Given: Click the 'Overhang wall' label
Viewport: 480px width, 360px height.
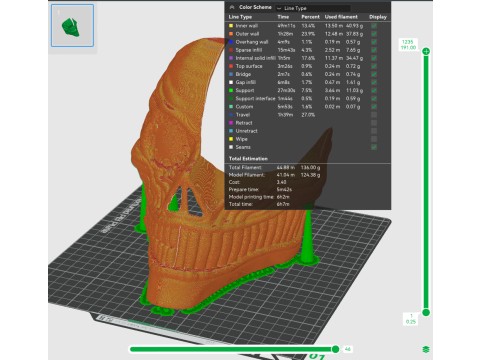Looking at the screenshot, I should [252, 42].
